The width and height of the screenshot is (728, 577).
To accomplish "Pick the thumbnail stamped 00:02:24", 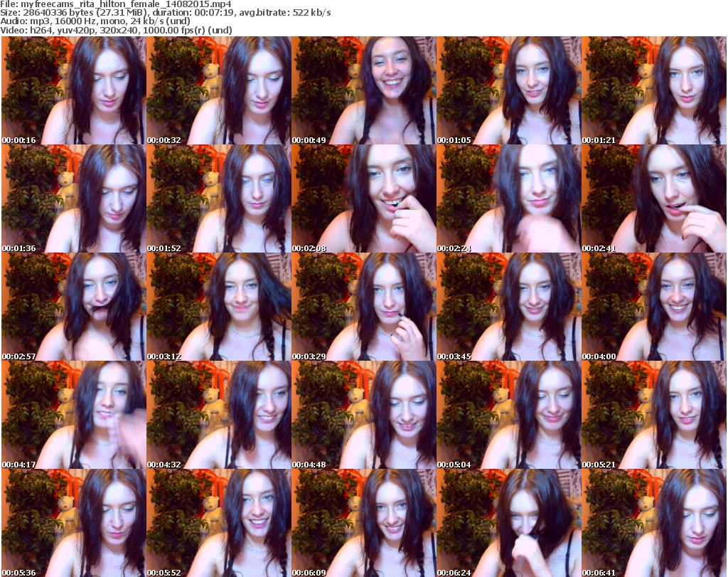I will (509, 198).
